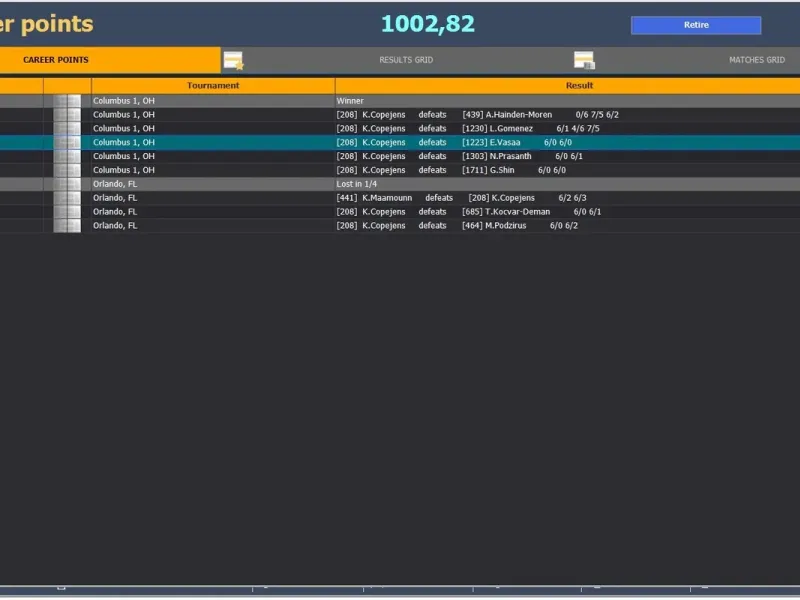Click the icon in the T.Kocvar-Deman match row
The width and height of the screenshot is (800, 600).
tap(67, 211)
